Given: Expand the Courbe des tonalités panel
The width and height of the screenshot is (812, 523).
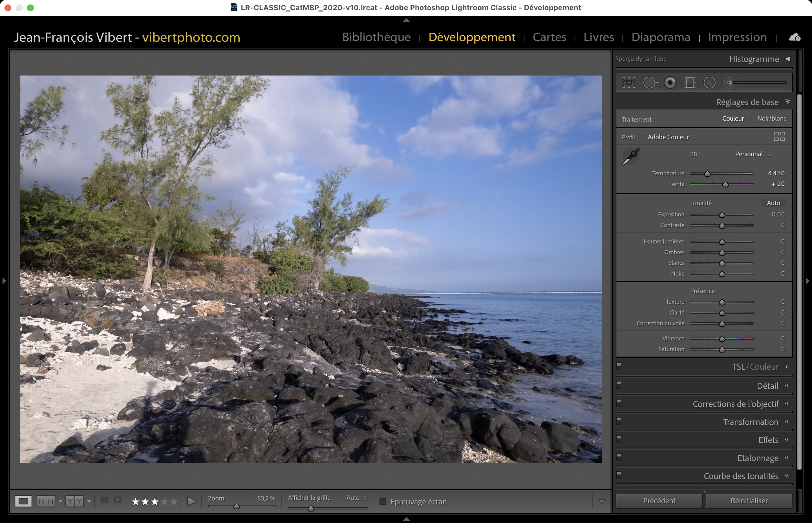Looking at the screenshot, I should point(741,476).
